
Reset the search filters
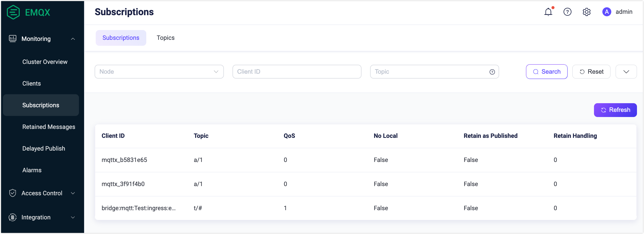(591, 72)
